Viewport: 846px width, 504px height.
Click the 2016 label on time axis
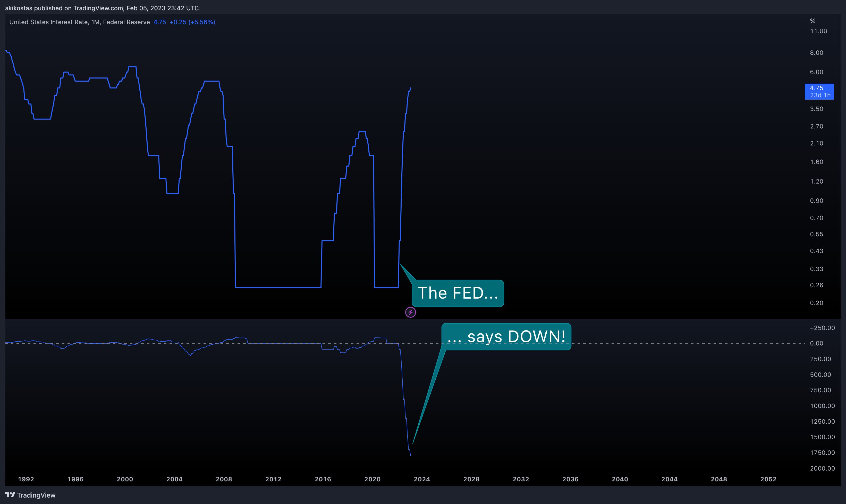[323, 479]
